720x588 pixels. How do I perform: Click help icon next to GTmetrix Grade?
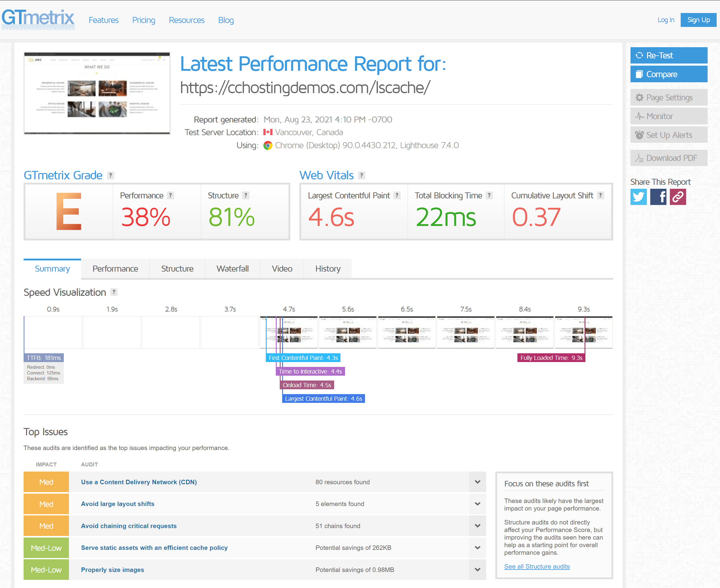point(110,175)
